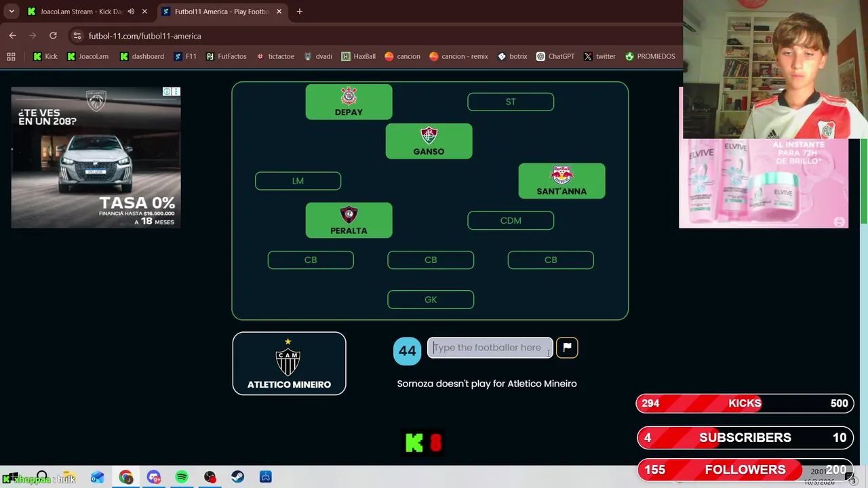
Task: Click the DEPAY player card
Action: [349, 102]
